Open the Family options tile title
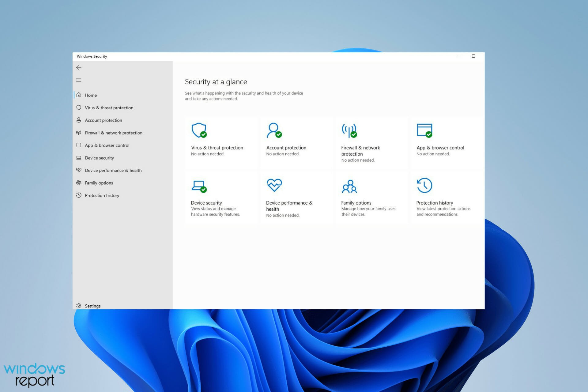The image size is (588, 392). [356, 203]
